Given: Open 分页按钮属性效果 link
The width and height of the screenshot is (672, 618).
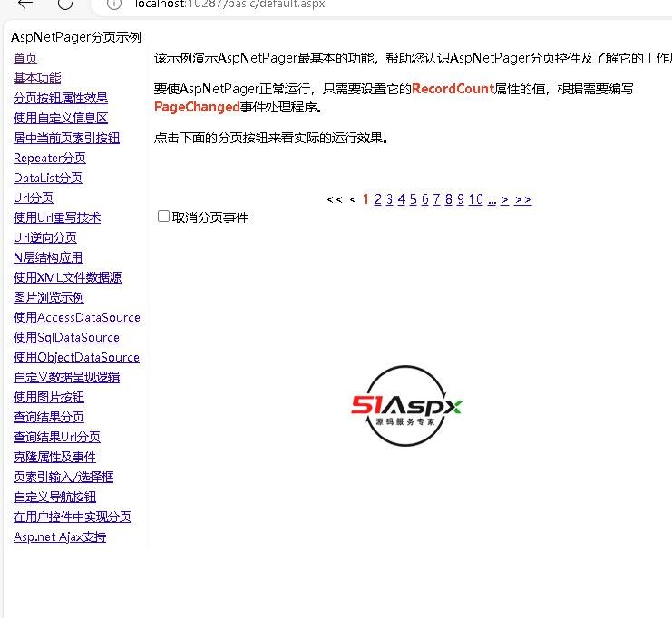Looking at the screenshot, I should tap(61, 98).
